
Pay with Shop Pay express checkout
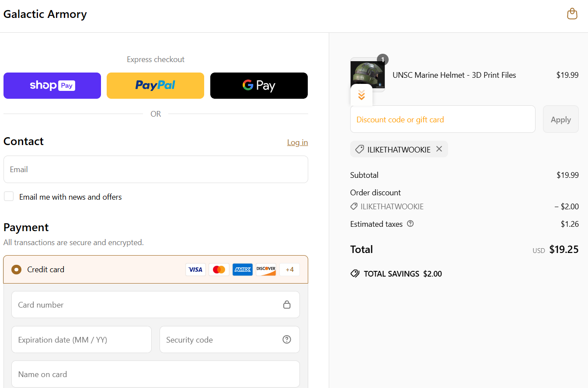pos(52,86)
